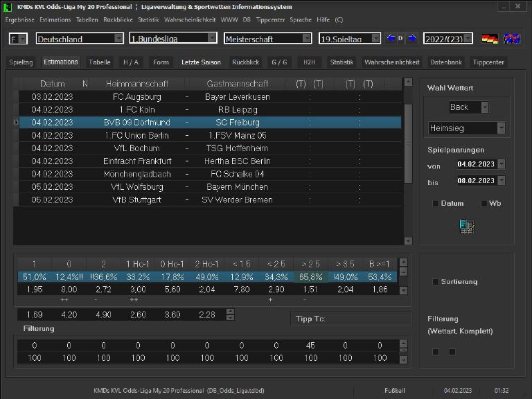Screen dimensions: 532x399
Task: Switch to the Letzte Saison tab
Action: pos(201,62)
